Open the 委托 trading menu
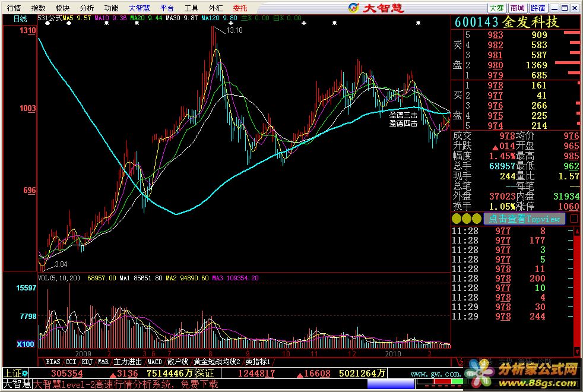This screenshot has width=583, height=392. [x=240, y=8]
